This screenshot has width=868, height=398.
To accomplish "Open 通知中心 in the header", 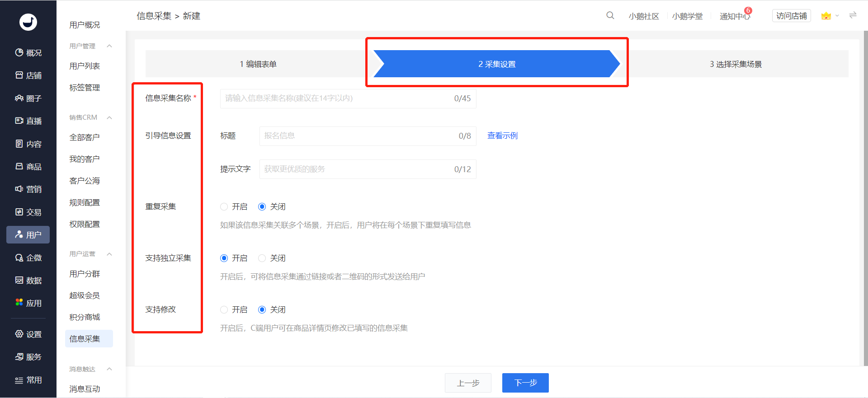I will pyautogui.click(x=735, y=16).
